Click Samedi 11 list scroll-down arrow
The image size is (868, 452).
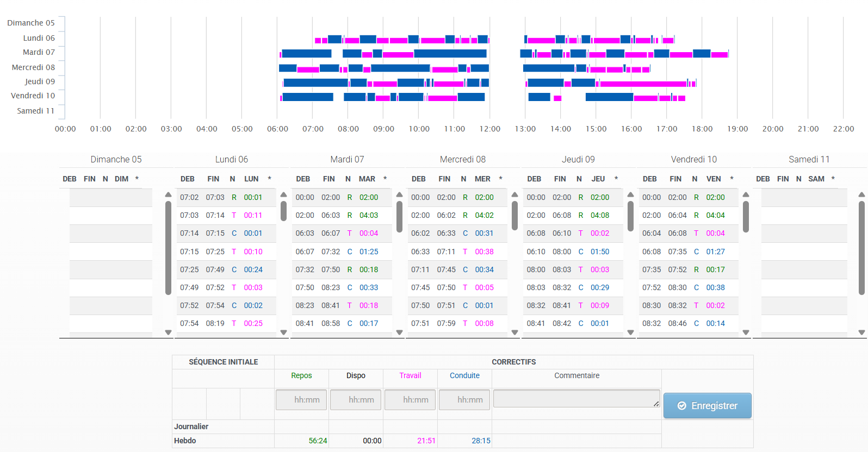tap(861, 332)
